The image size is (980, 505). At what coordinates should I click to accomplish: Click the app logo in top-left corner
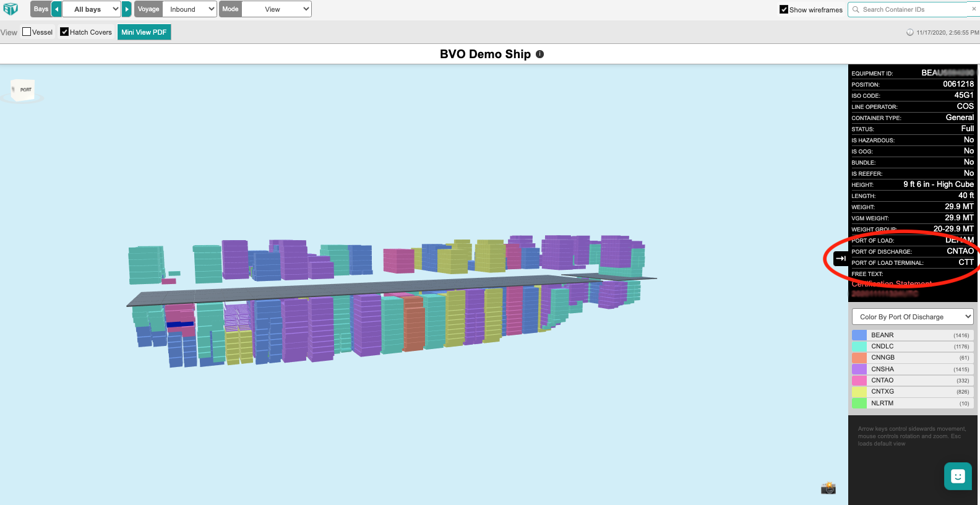11,9
